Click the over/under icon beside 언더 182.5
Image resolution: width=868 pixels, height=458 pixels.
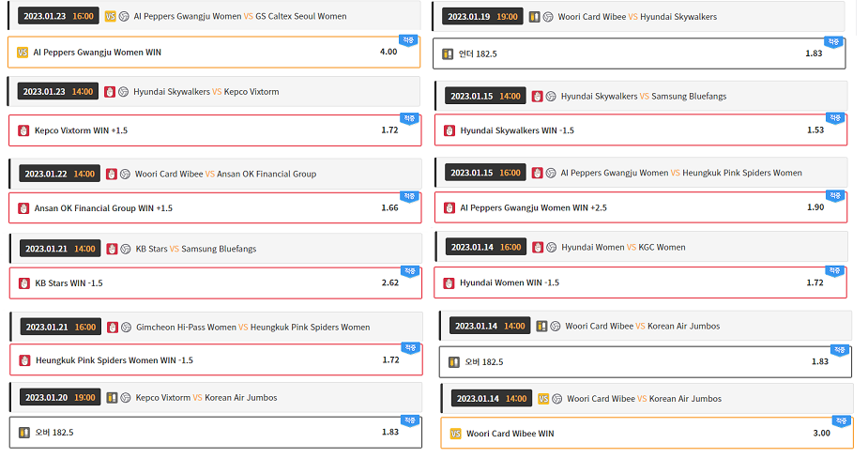coord(449,53)
